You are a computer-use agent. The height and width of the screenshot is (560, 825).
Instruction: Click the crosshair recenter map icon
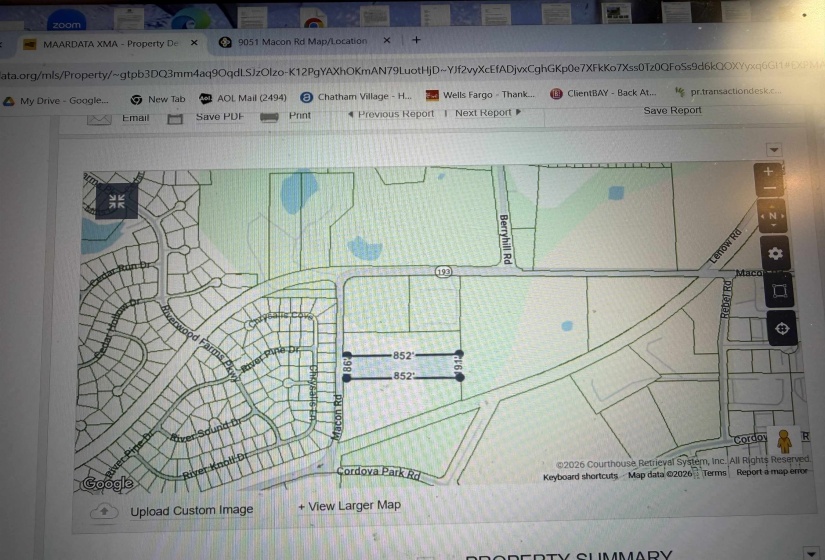tap(782, 328)
